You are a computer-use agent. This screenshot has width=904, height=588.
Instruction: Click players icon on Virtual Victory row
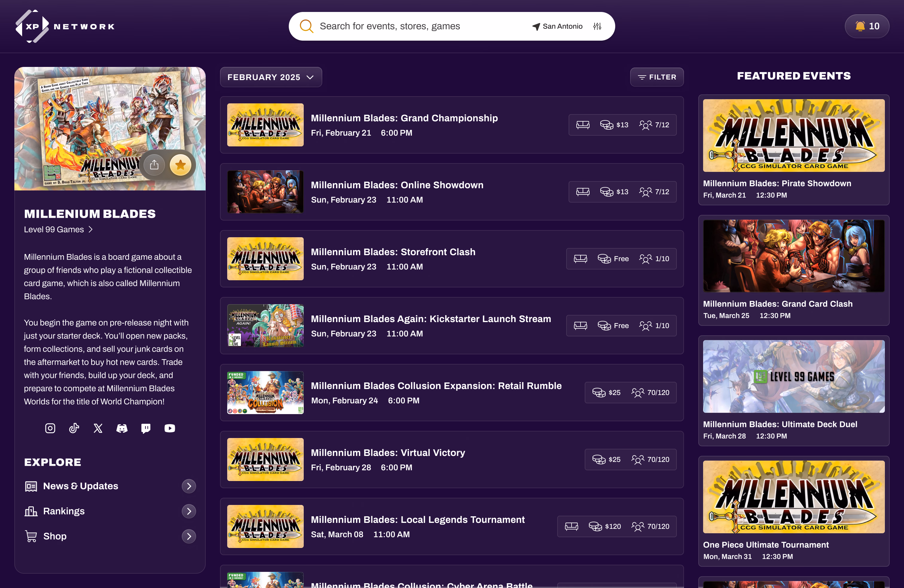(638, 460)
